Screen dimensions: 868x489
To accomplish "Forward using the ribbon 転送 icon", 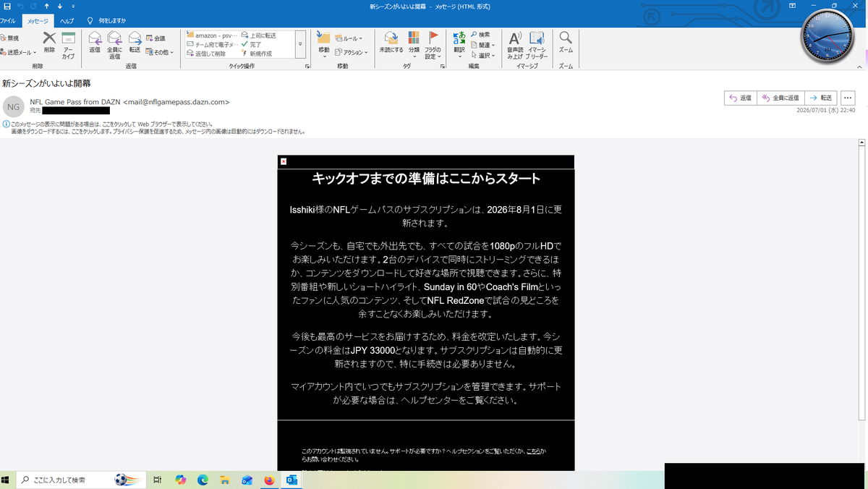I will (x=135, y=43).
